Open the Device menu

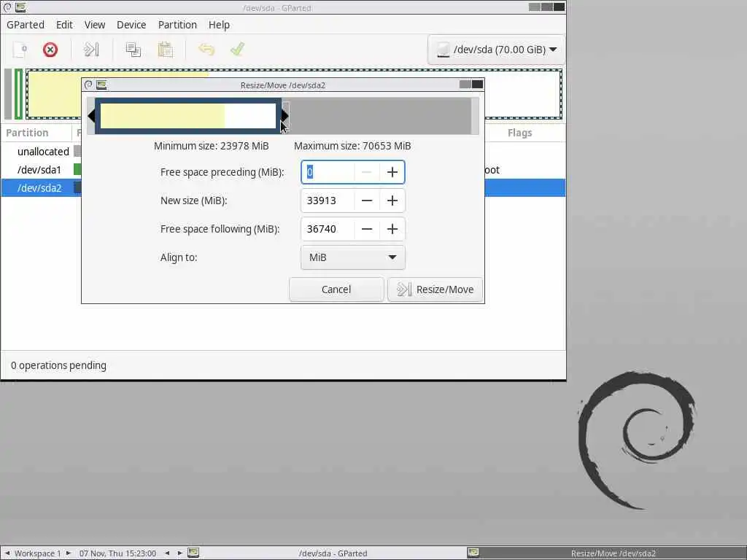131,25
